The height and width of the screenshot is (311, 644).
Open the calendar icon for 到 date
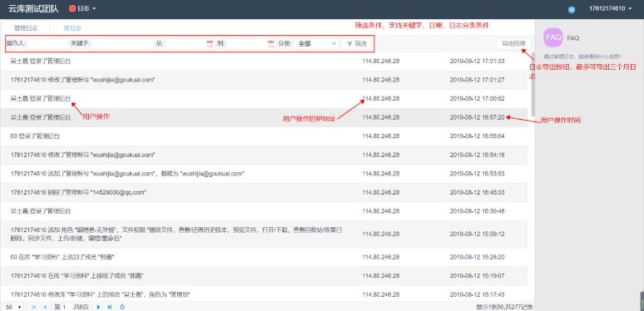point(270,43)
